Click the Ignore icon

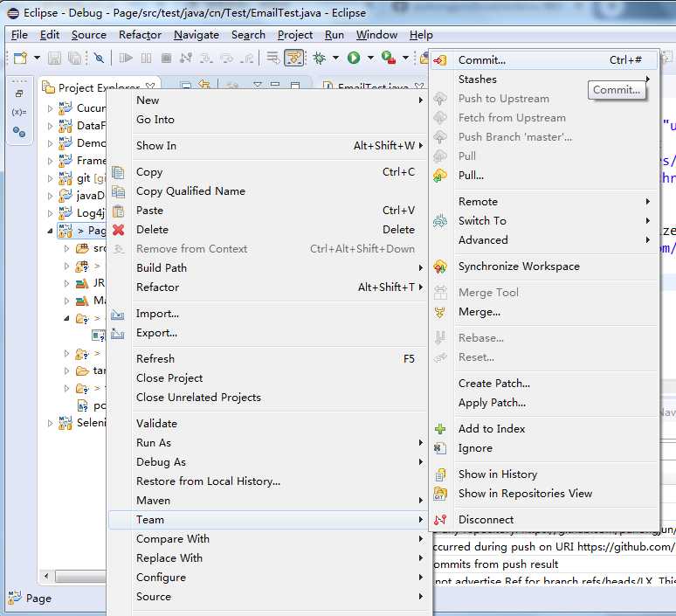439,448
